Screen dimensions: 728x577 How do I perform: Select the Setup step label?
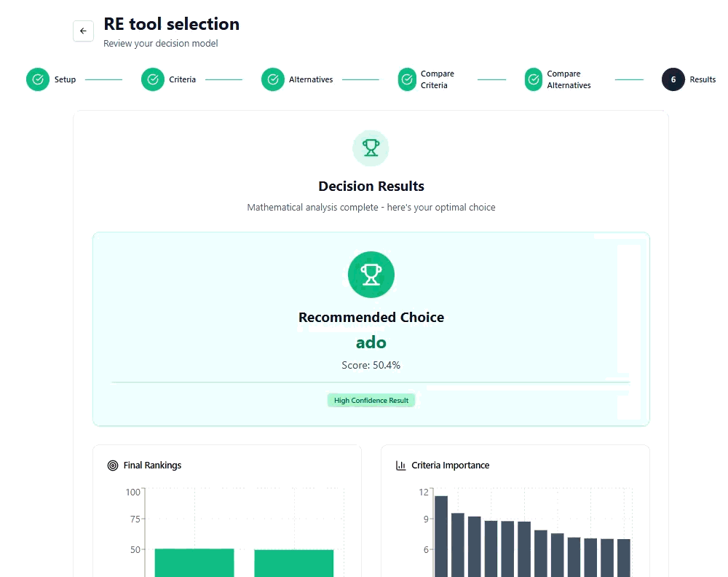pos(64,79)
